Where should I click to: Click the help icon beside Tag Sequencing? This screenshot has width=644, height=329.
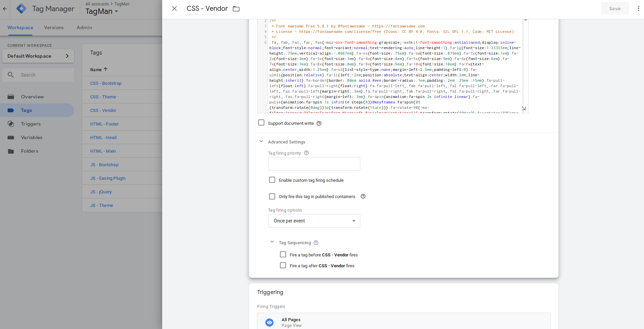316,243
